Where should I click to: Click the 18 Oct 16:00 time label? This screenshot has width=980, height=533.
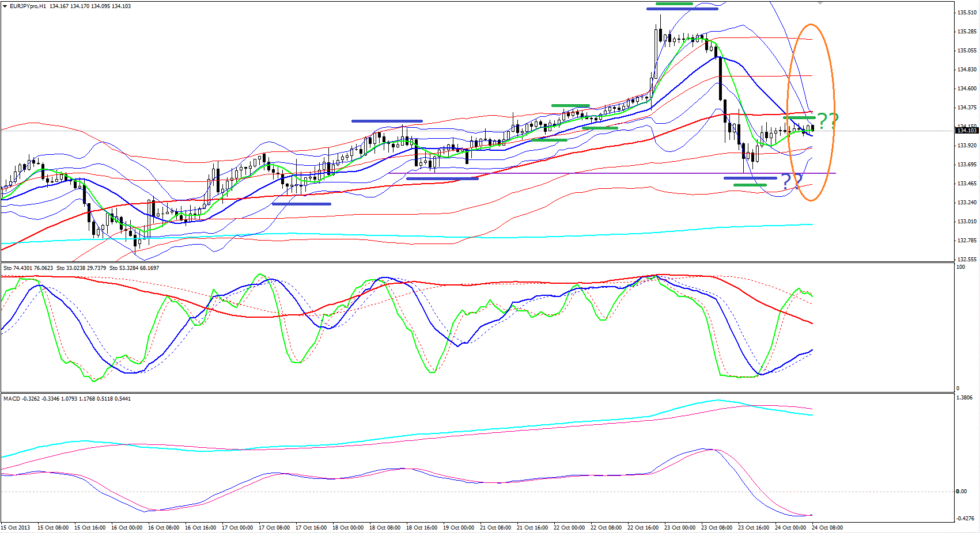click(x=422, y=527)
